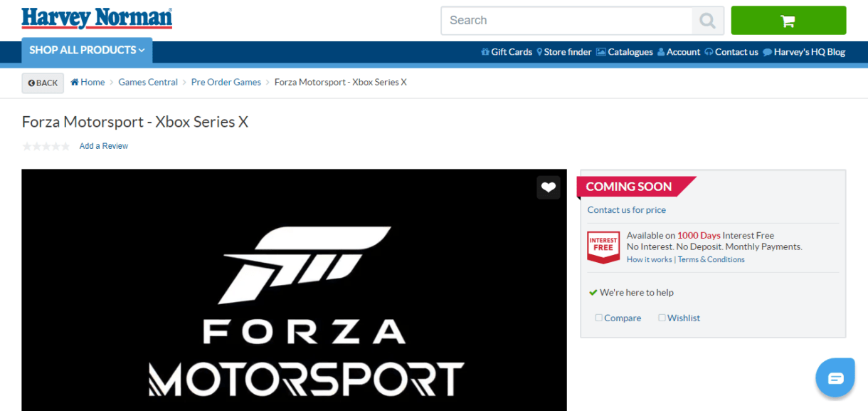Click the heart favourite icon on image

pyautogui.click(x=548, y=187)
